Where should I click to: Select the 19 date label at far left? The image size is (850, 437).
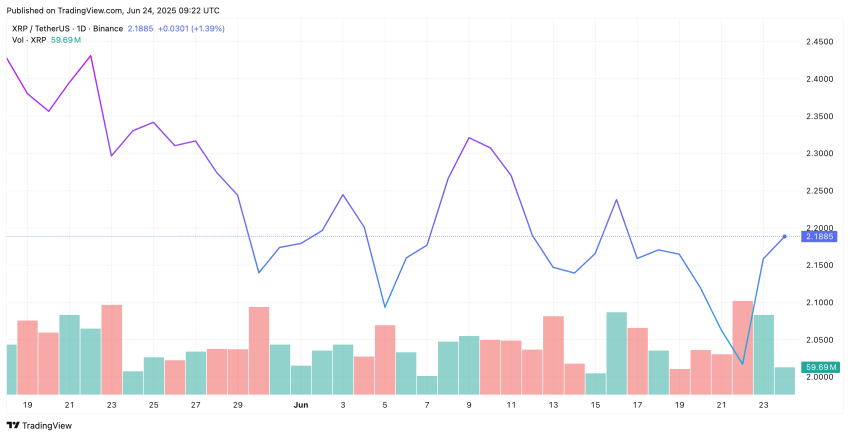click(x=27, y=405)
